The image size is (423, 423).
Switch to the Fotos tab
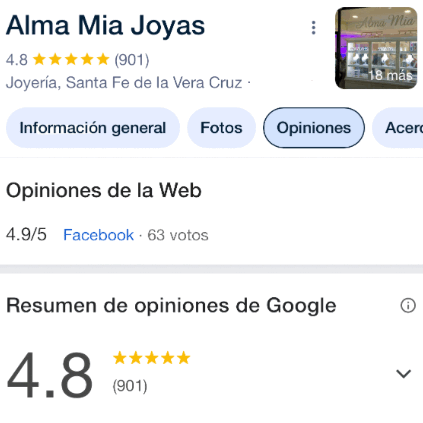[x=221, y=128]
